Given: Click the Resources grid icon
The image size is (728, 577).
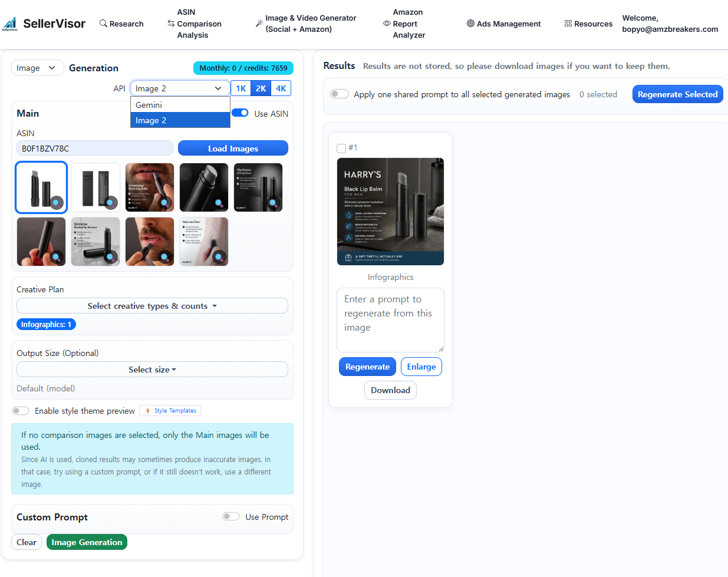Looking at the screenshot, I should pos(568,24).
